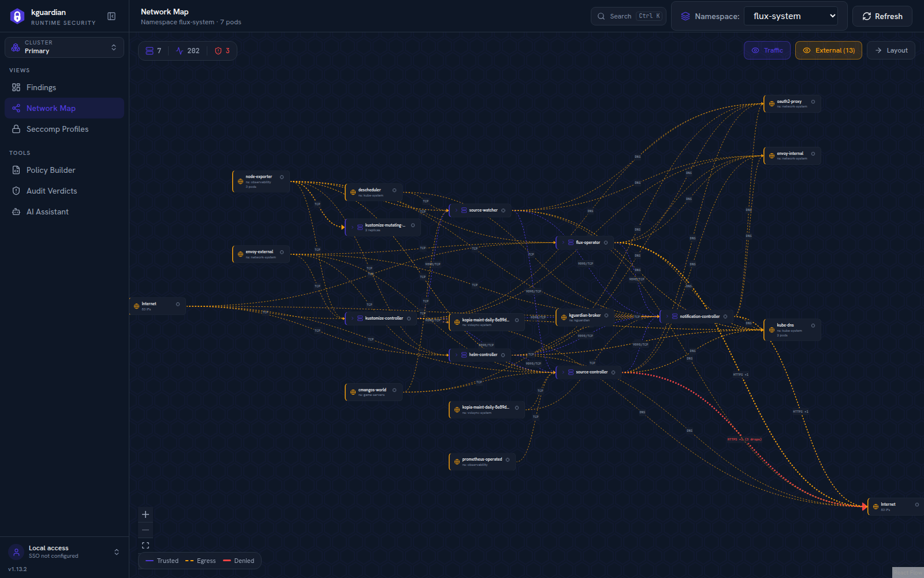Click the kube-dns node's circle icon
Viewport: 924px width, 578px height.
[x=813, y=325]
